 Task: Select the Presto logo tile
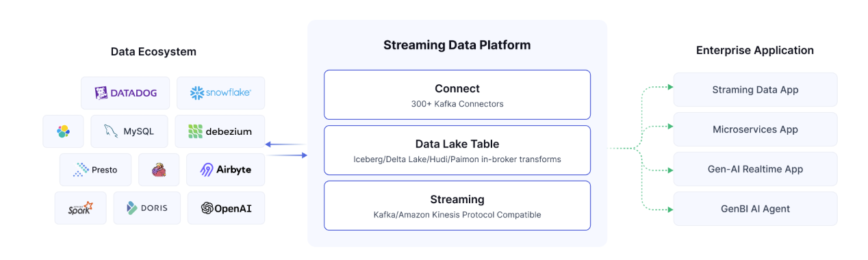point(95,170)
